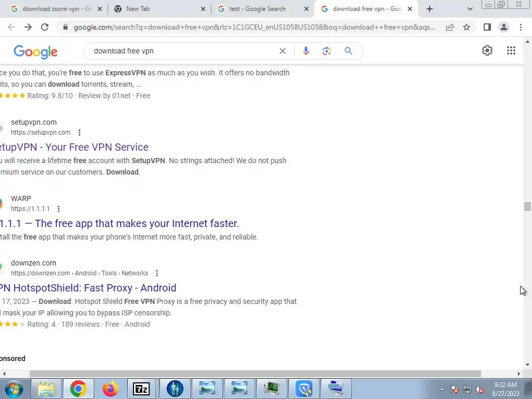Click 'Rating: 4 · 189 reviews' text
Screen dimensions: 532x399
pyautogui.click(x=63, y=324)
